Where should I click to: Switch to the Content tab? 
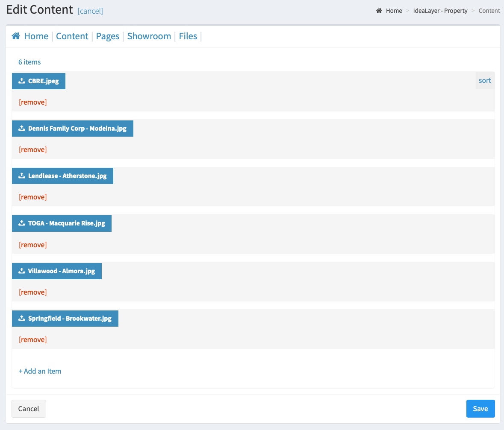coord(72,36)
